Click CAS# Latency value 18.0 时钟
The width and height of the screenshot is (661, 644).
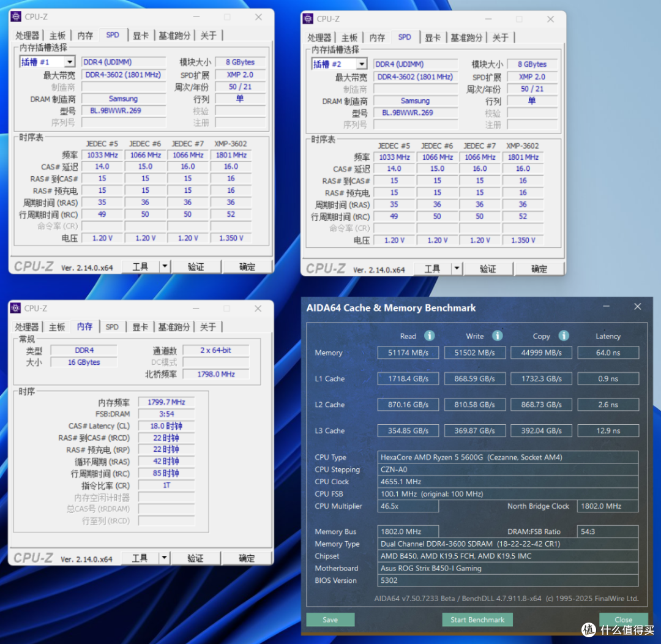pyautogui.click(x=166, y=426)
